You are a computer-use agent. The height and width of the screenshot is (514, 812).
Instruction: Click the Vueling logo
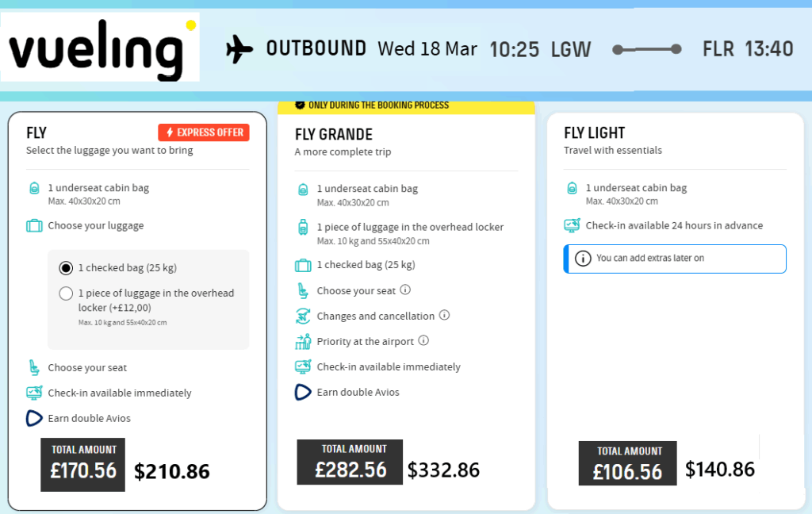click(x=100, y=48)
